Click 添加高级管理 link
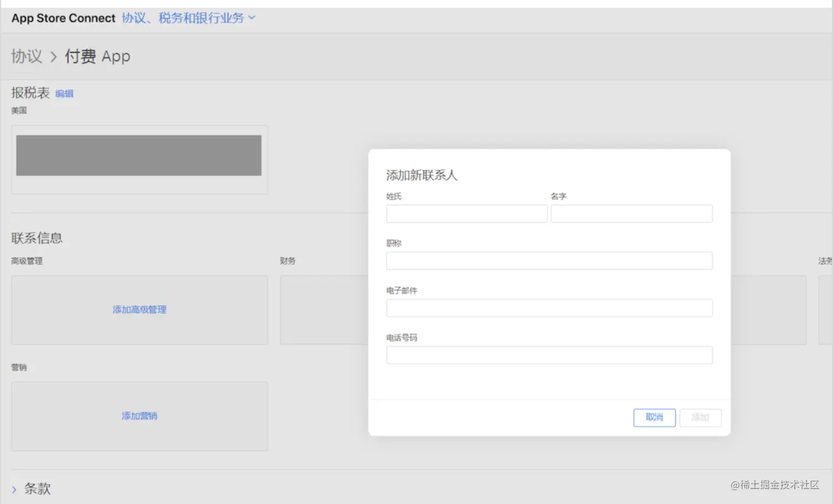Image resolution: width=833 pixels, height=504 pixels. coord(140,310)
